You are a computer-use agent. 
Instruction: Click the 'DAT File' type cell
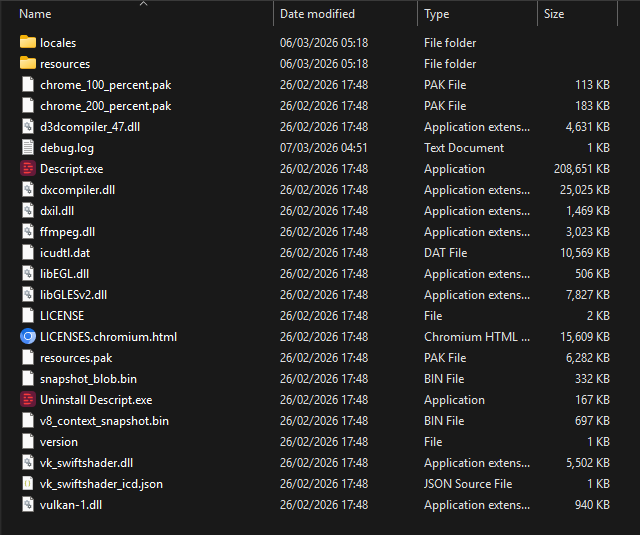445,253
